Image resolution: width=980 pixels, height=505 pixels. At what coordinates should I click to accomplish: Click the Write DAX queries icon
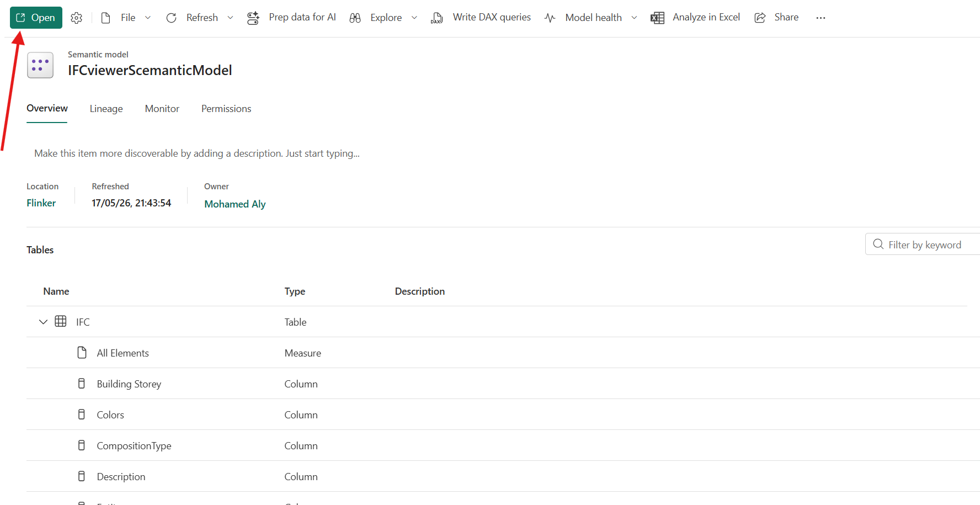click(437, 18)
